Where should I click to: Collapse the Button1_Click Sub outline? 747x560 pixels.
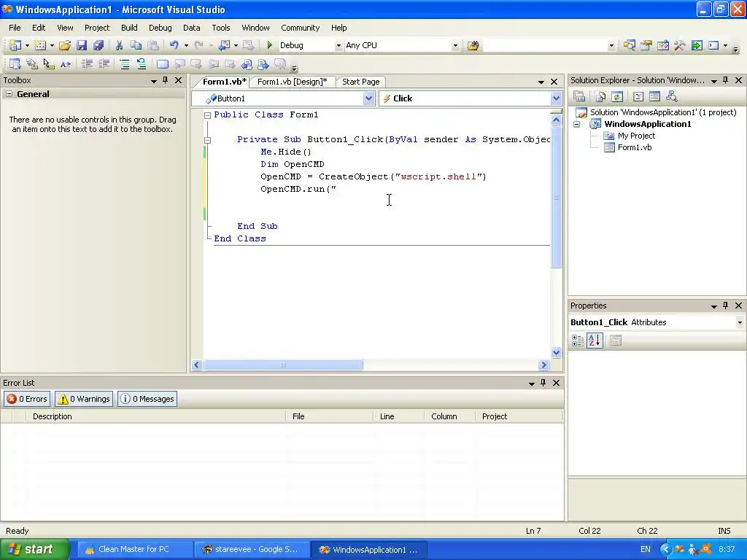208,140
